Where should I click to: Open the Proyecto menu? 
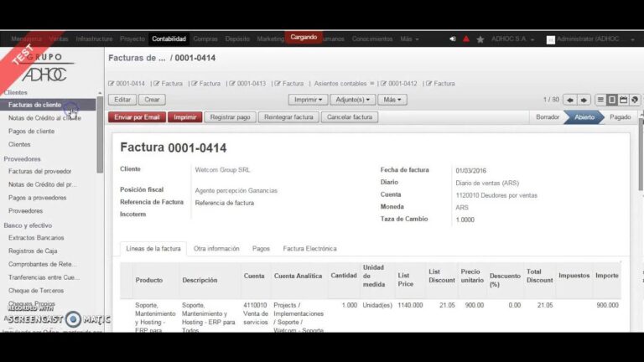pyautogui.click(x=132, y=39)
